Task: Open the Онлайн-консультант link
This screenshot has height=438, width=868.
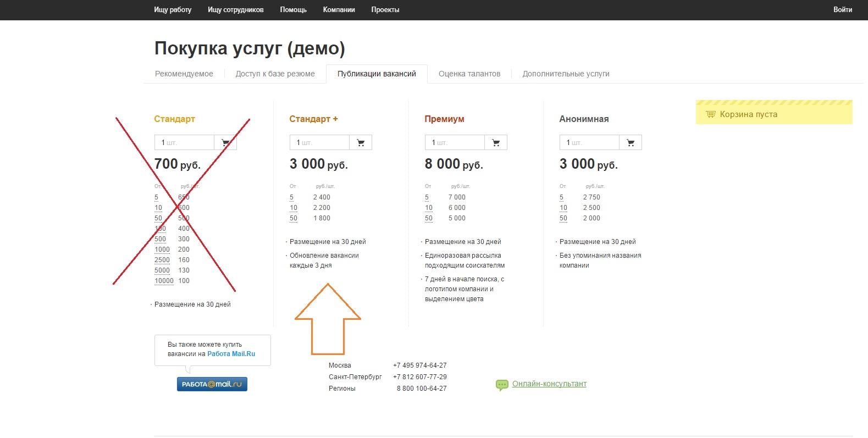Action: [x=549, y=384]
